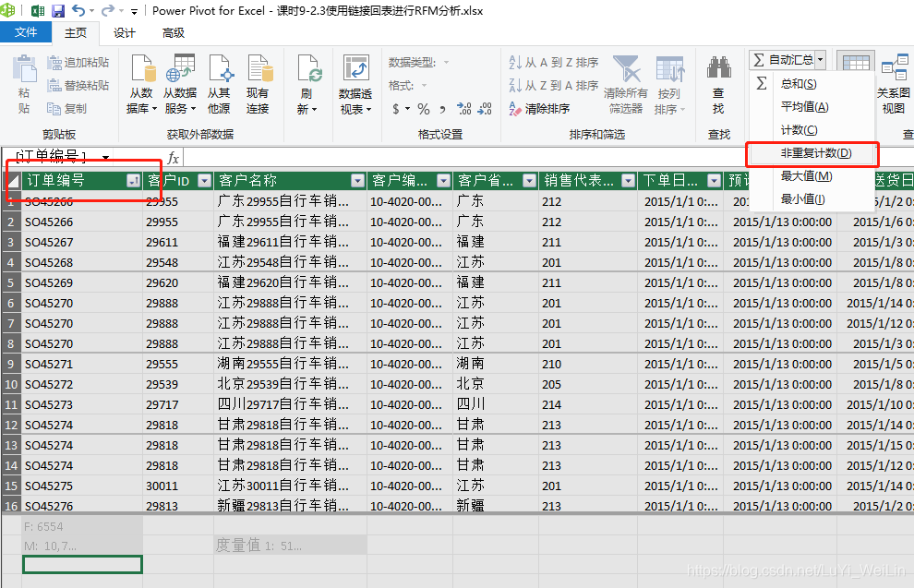Click measure cell M: 10,7...
Image resolution: width=914 pixels, height=588 pixels.
click(x=82, y=546)
